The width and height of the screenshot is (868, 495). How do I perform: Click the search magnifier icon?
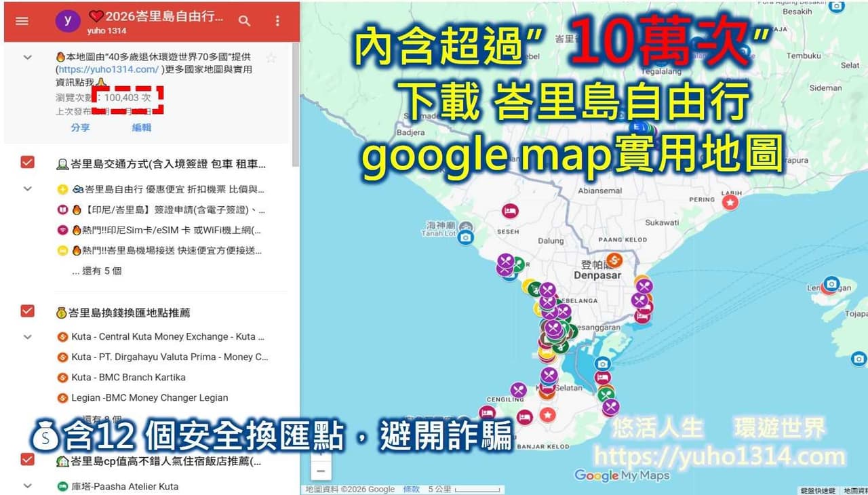click(245, 21)
